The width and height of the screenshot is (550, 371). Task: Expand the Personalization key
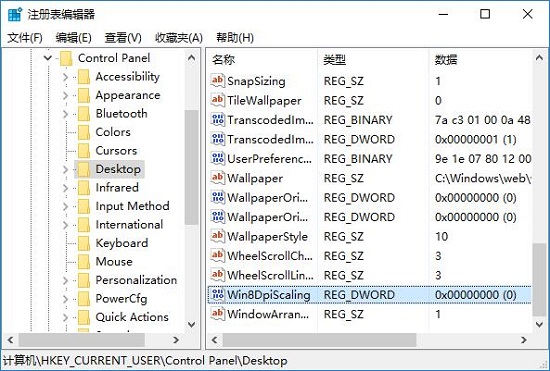click(66, 281)
